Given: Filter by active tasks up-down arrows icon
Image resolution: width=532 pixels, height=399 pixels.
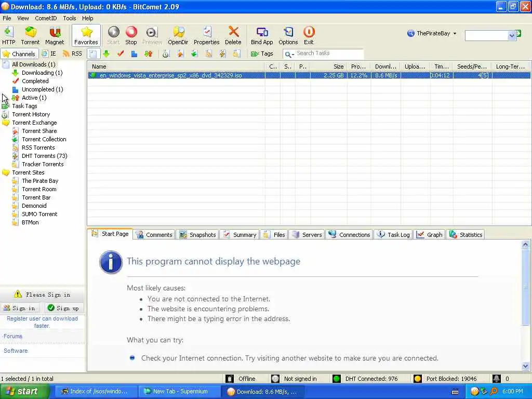Looking at the screenshot, I should (x=148, y=54).
